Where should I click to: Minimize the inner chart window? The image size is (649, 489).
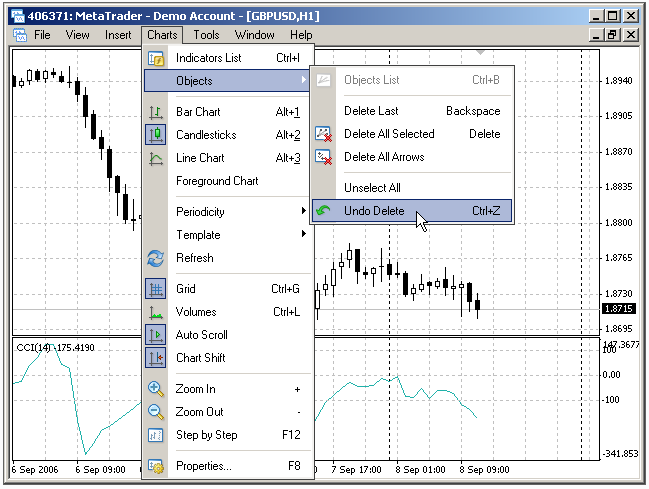click(596, 35)
